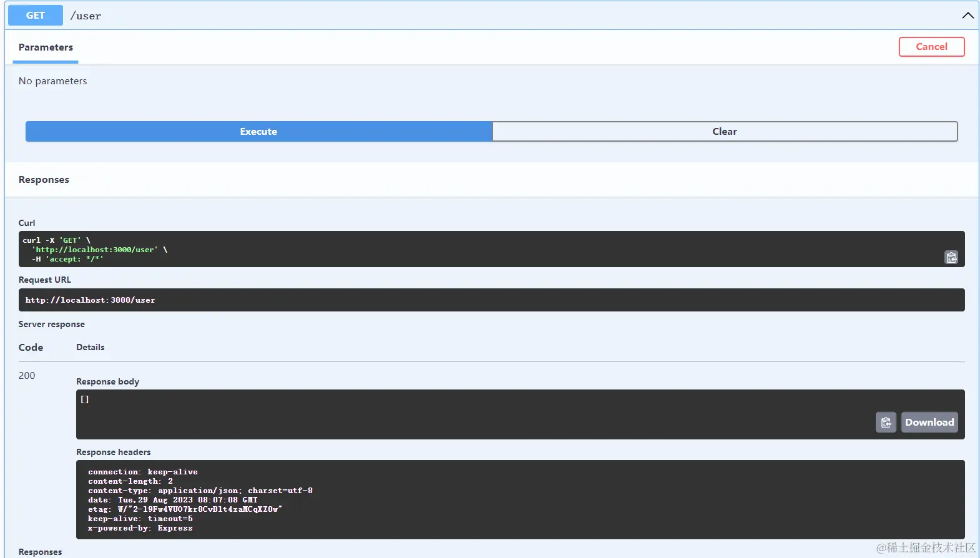Image resolution: width=980 pixels, height=558 pixels.
Task: Click the blue GET method badge
Action: click(x=36, y=16)
